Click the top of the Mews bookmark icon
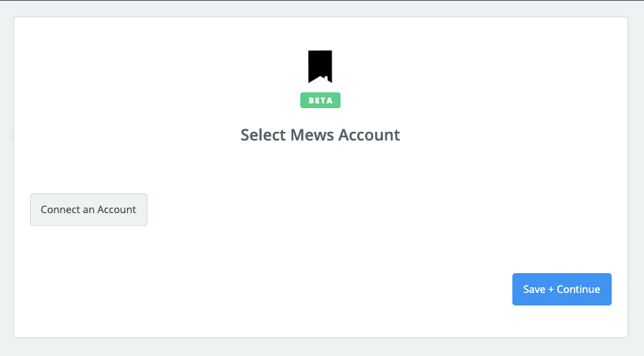This screenshot has width=644, height=356. [320, 52]
